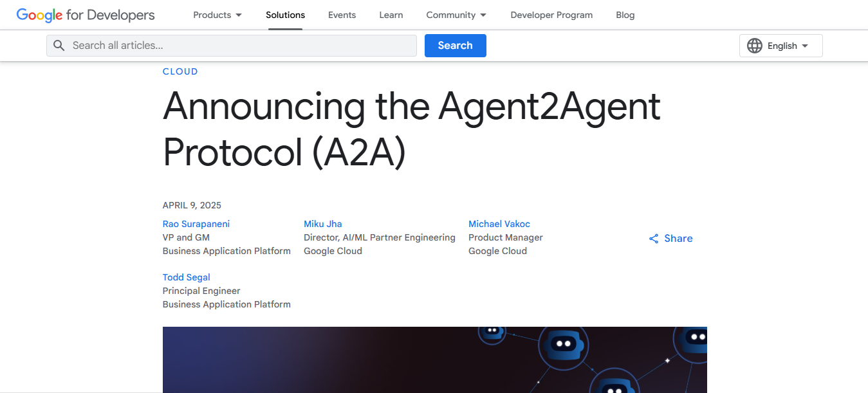
Task: Click the Director, AI/ML Partner Engineering text
Action: click(380, 237)
